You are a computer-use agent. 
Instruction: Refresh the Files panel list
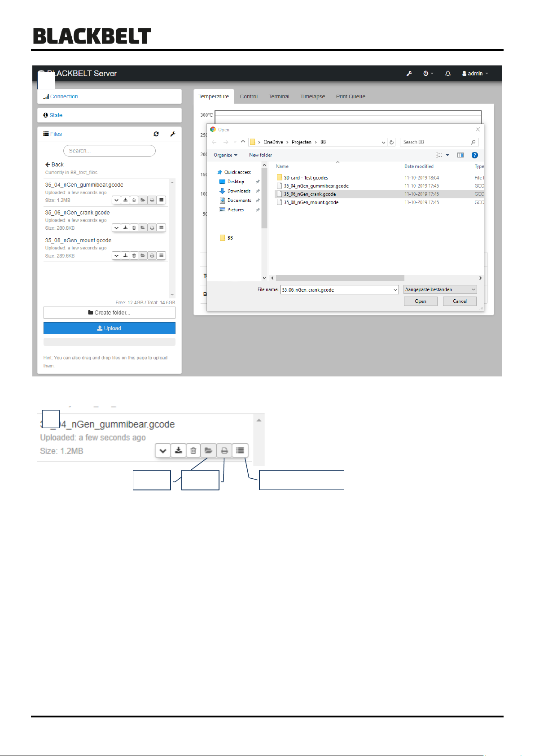pos(156,134)
